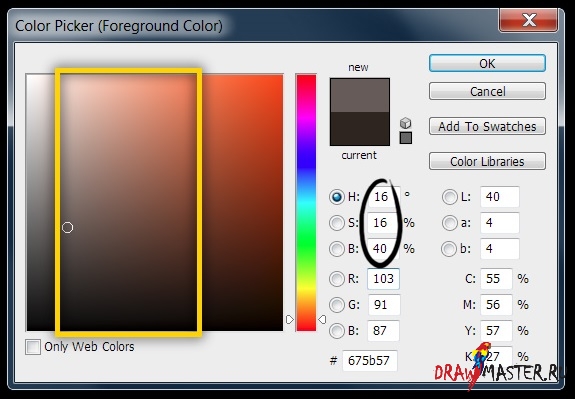The image size is (575, 399).
Task: Select the R red radio button
Action: [x=337, y=279]
